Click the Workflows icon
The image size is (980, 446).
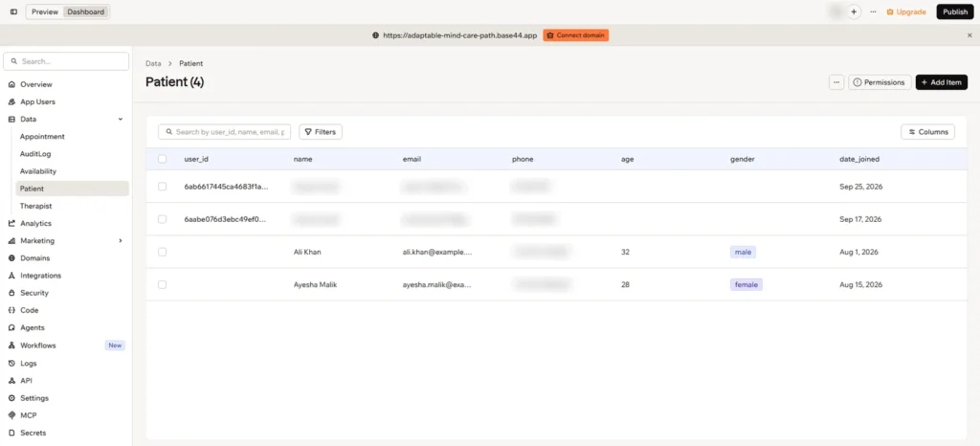[11, 346]
